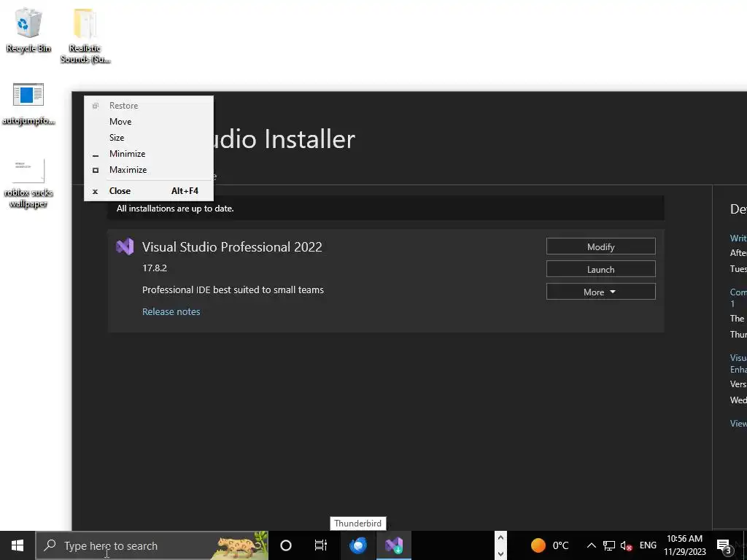This screenshot has height=560, width=747.
Task: Launch Visual Studio Professional 2022
Action: [x=601, y=270]
